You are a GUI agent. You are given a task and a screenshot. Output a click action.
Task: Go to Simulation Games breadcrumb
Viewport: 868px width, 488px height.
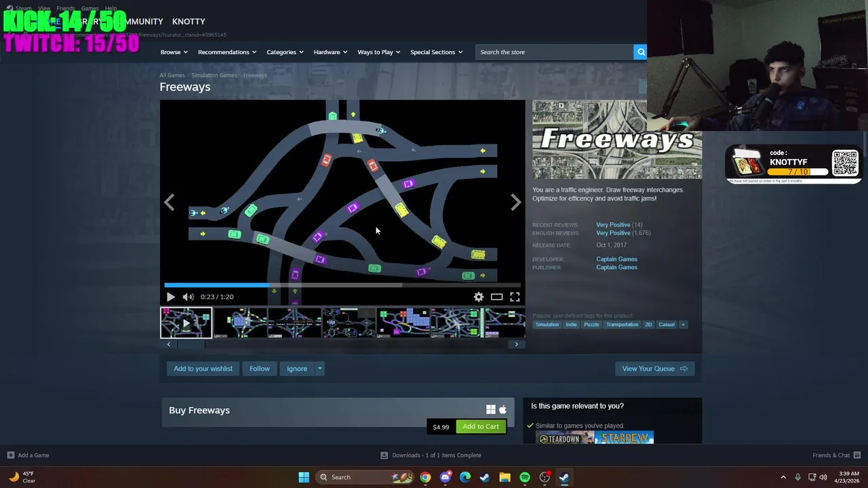pyautogui.click(x=214, y=75)
